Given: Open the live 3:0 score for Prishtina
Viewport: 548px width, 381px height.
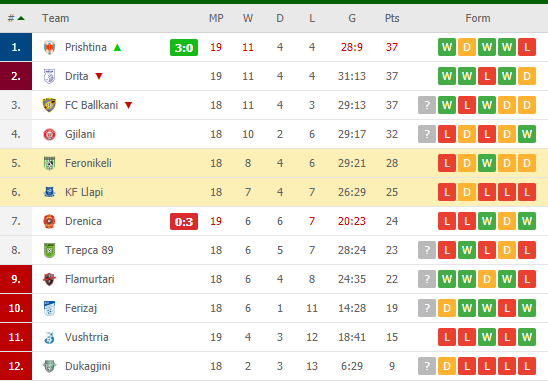Looking at the screenshot, I should pos(184,48).
